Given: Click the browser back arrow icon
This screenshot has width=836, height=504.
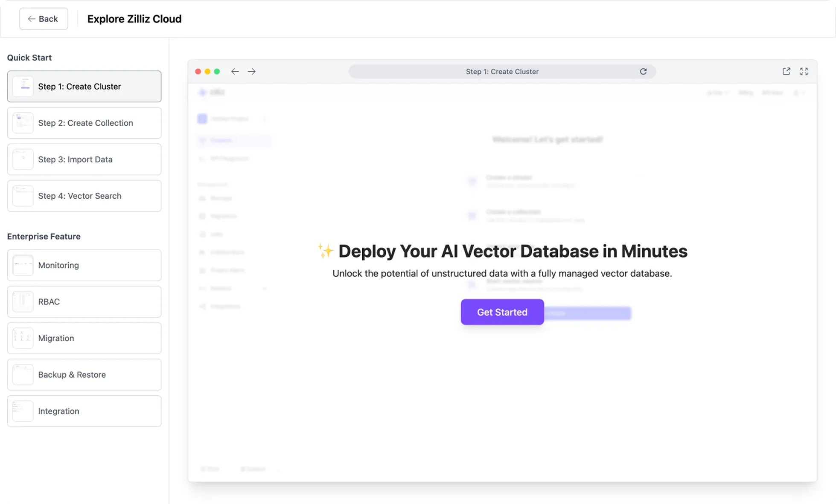Looking at the screenshot, I should point(235,72).
